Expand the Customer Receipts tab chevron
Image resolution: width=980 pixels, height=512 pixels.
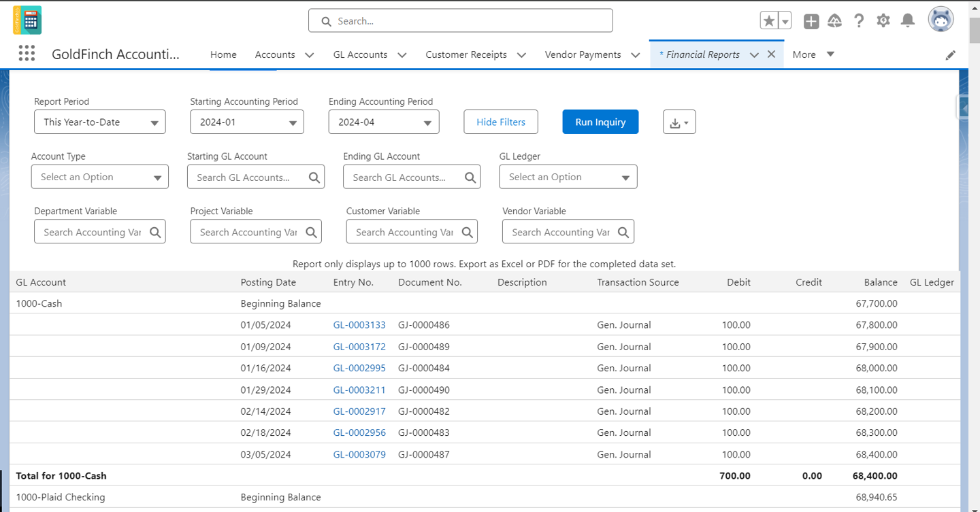(x=522, y=55)
